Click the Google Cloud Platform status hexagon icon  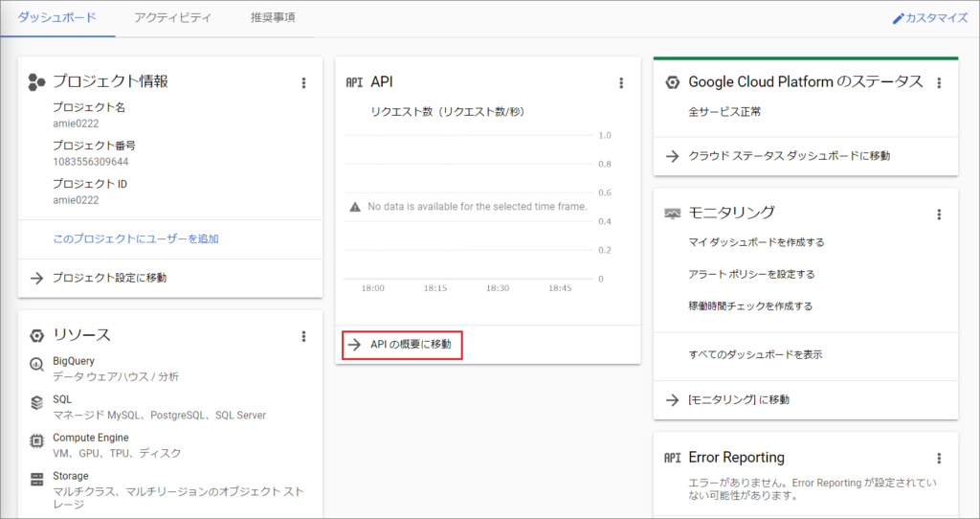672,82
